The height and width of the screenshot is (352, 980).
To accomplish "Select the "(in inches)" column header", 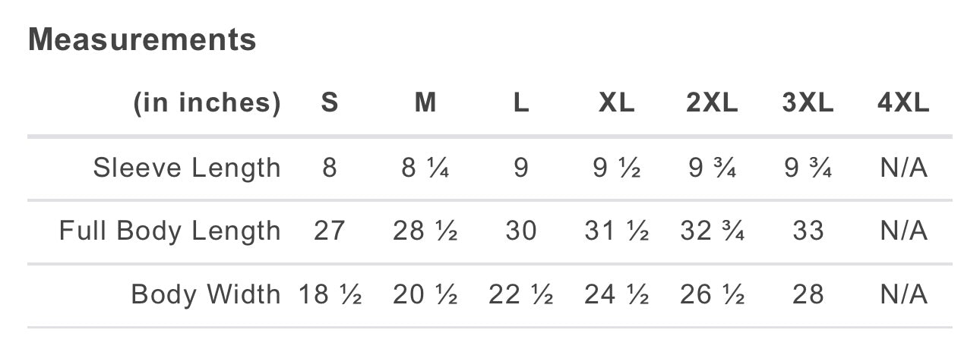I will click(207, 102).
